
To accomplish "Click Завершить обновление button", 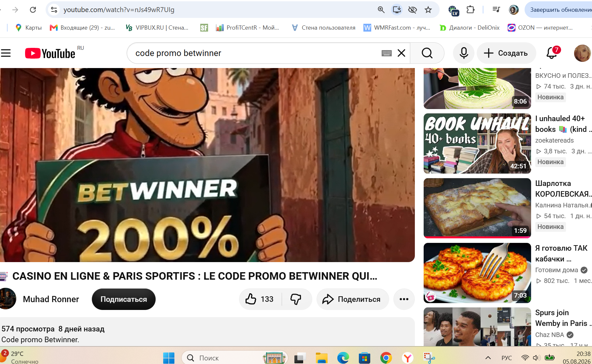I will pyautogui.click(x=558, y=10).
